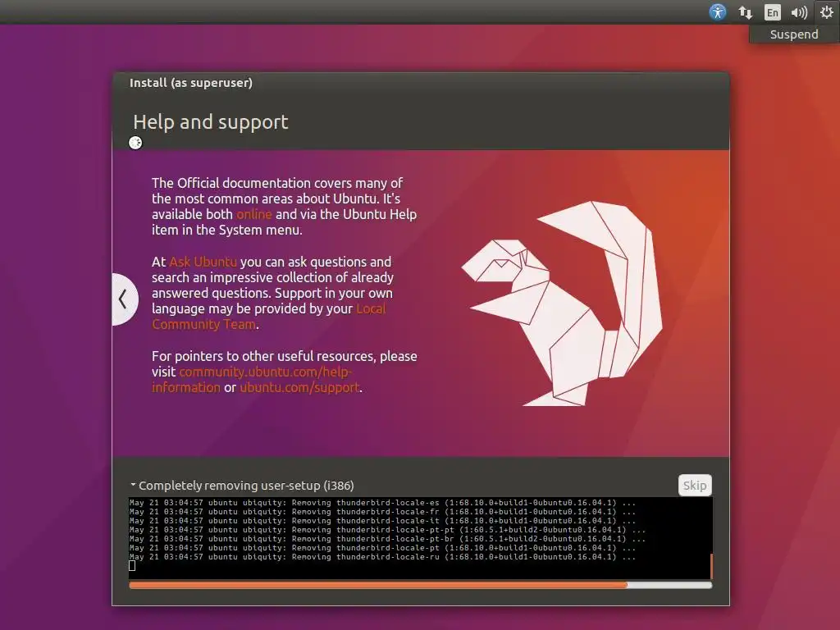The height and width of the screenshot is (630, 840).
Task: Open the sound volume indicator
Action: pyautogui.click(x=799, y=12)
